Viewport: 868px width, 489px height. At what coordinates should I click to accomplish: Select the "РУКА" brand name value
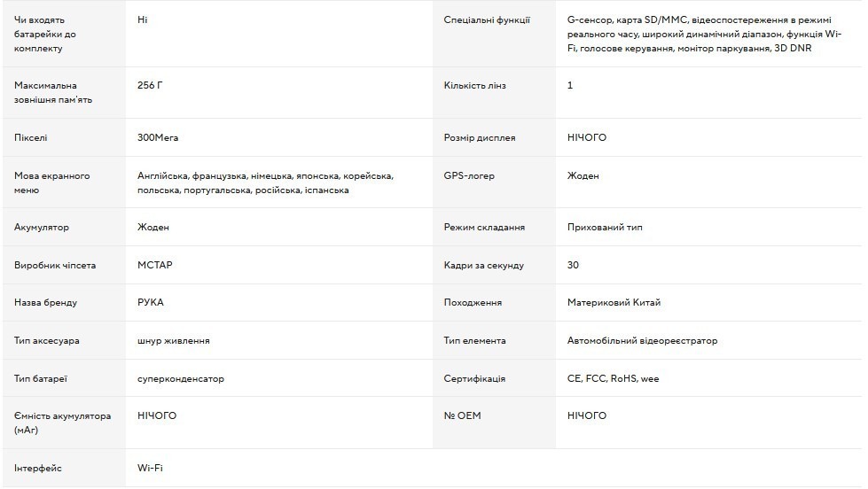[x=151, y=302]
